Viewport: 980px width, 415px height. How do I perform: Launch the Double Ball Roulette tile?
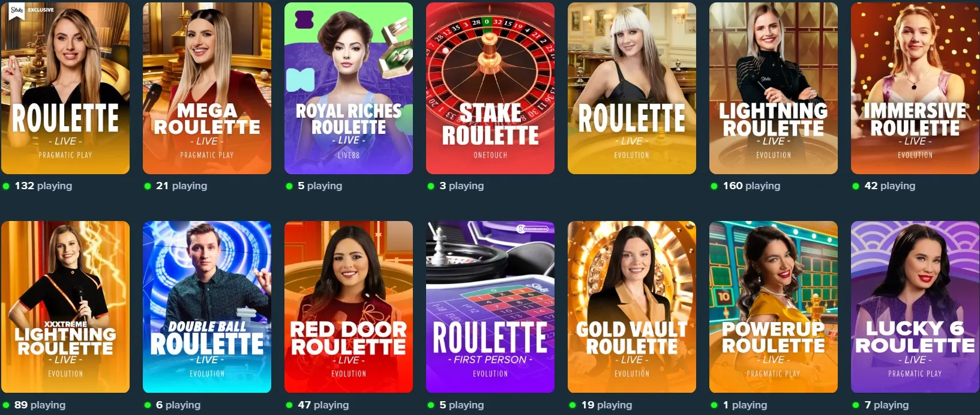pyautogui.click(x=207, y=307)
